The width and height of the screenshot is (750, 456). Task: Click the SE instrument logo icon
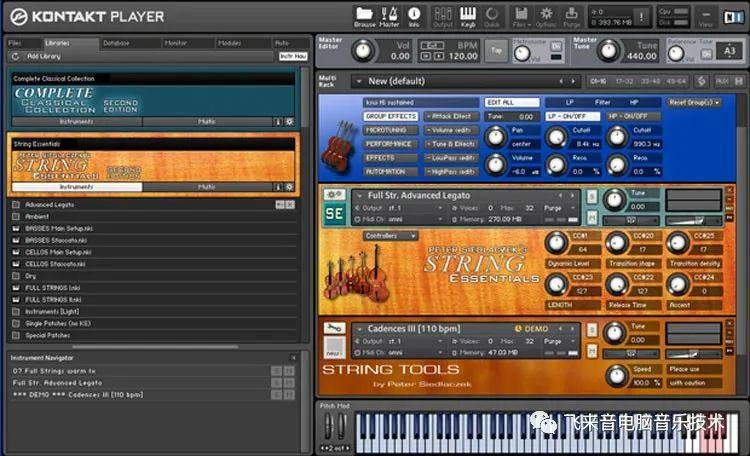tap(334, 214)
